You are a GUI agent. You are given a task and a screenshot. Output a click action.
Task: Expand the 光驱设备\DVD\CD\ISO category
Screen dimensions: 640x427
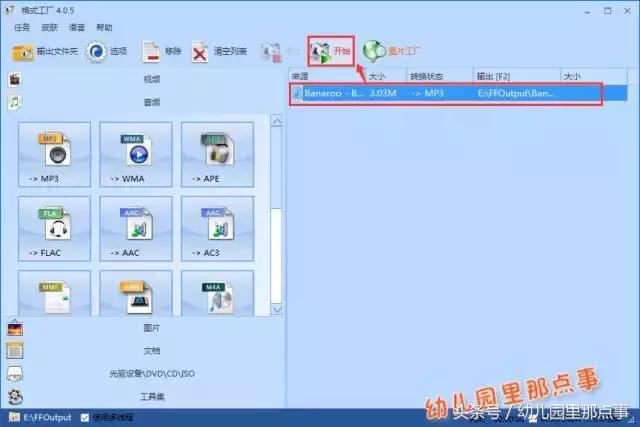pyautogui.click(x=152, y=374)
